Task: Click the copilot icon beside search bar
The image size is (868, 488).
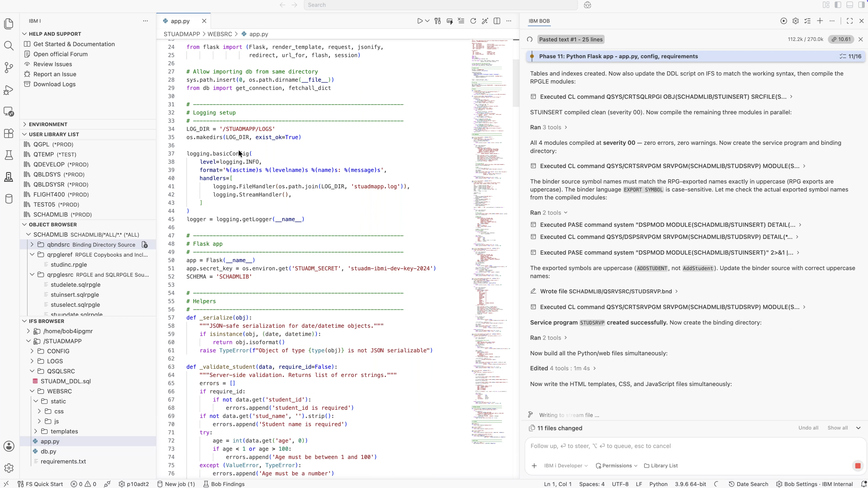Action: pyautogui.click(x=587, y=5)
